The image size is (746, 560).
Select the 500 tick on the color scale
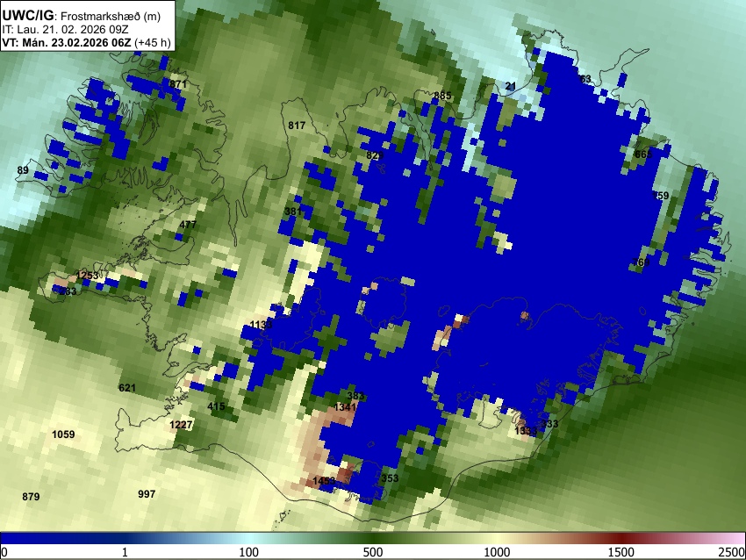point(373,552)
